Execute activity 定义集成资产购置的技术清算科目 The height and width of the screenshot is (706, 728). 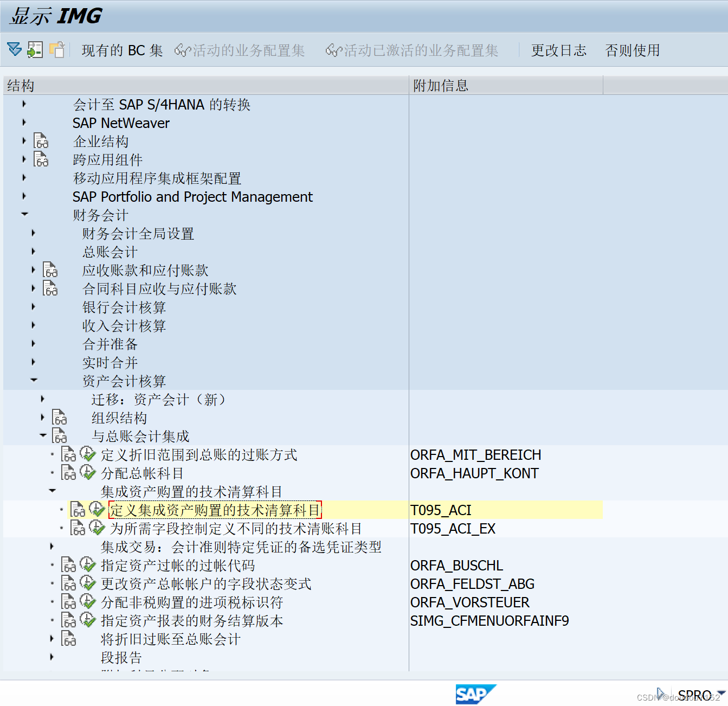[97, 509]
